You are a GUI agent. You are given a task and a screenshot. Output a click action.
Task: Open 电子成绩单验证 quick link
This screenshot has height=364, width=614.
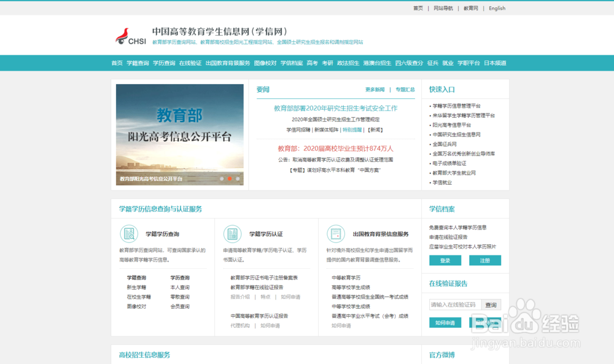[449, 163]
